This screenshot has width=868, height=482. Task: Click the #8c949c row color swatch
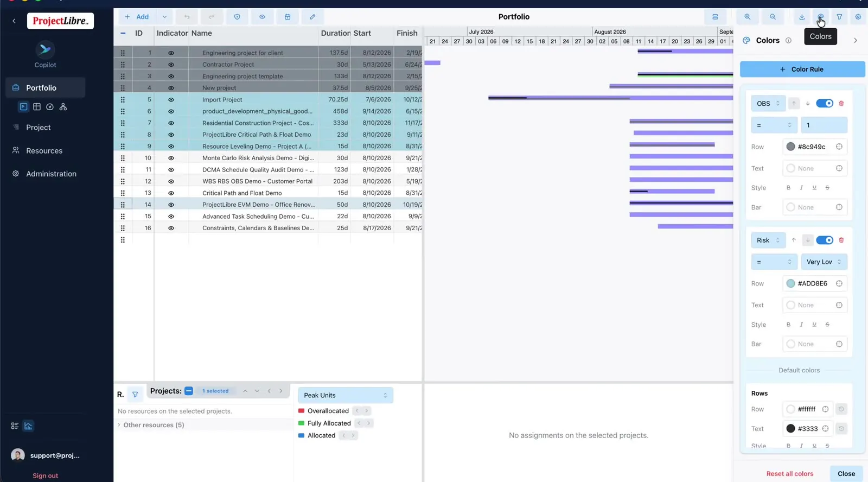(x=790, y=147)
